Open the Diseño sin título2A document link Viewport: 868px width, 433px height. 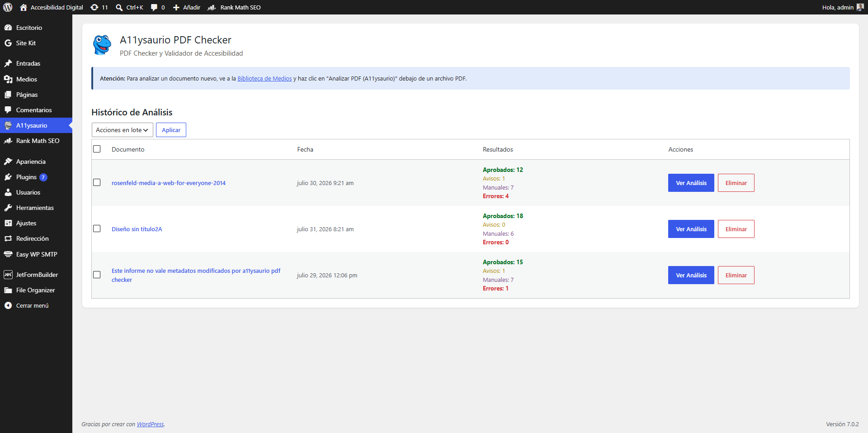click(x=137, y=229)
